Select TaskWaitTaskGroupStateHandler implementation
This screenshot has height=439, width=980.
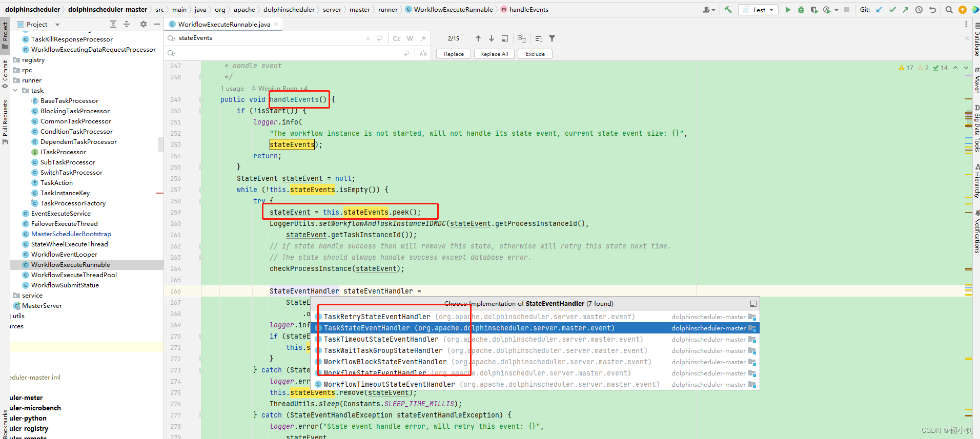[x=535, y=351]
